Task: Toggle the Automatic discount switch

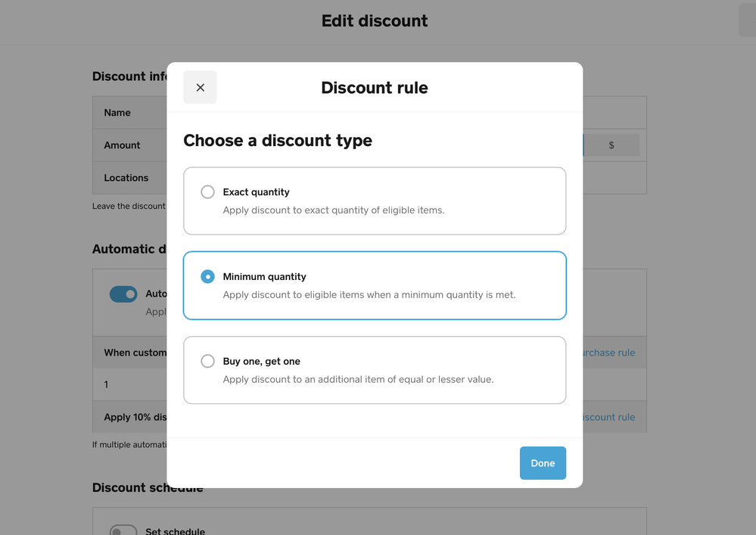Action: pyautogui.click(x=123, y=294)
